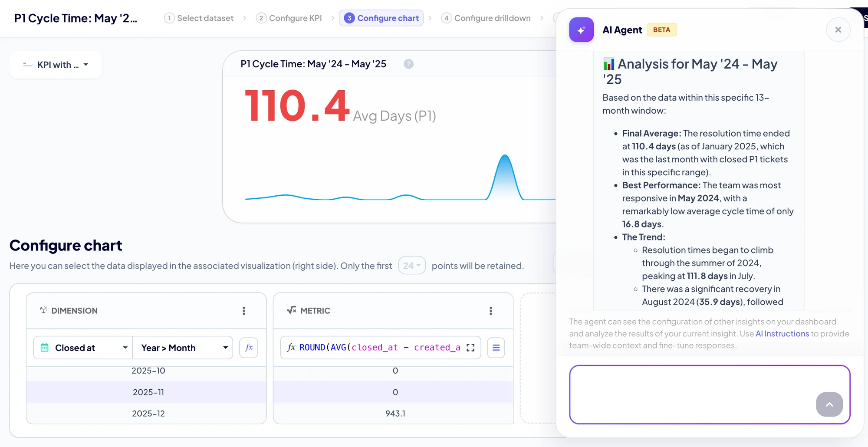Open the METRIC column options menu
868x447 pixels.
(491, 311)
